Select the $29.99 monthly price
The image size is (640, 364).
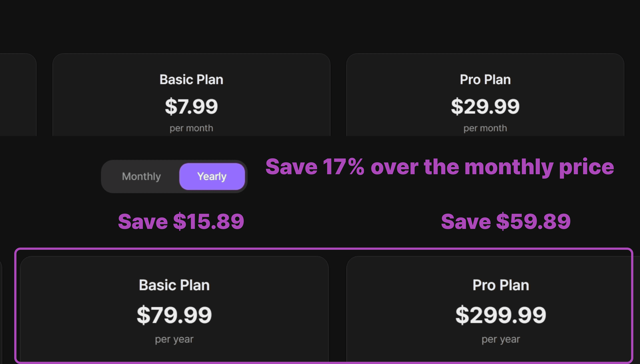coord(485,106)
